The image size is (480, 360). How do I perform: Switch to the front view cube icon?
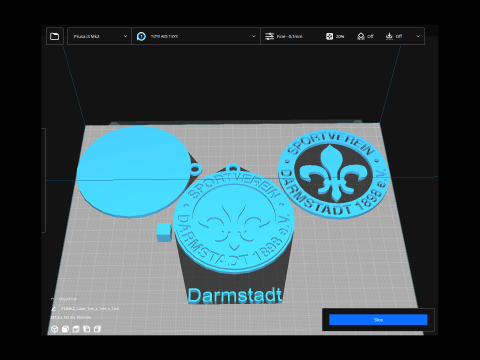click(x=65, y=329)
